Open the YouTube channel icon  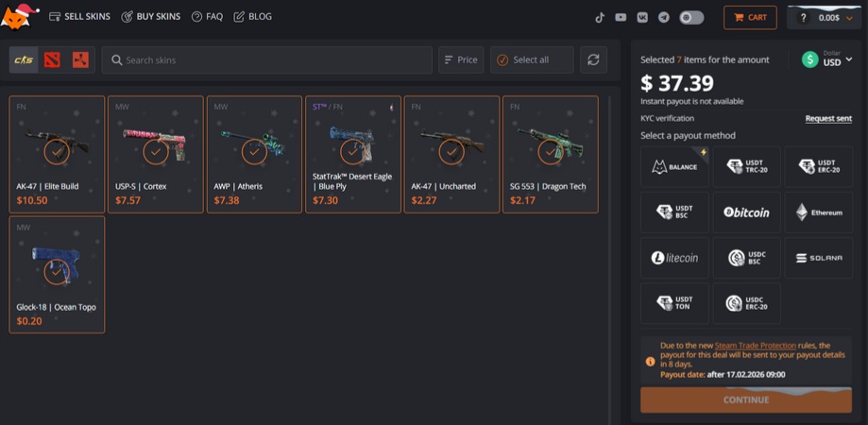tap(621, 17)
